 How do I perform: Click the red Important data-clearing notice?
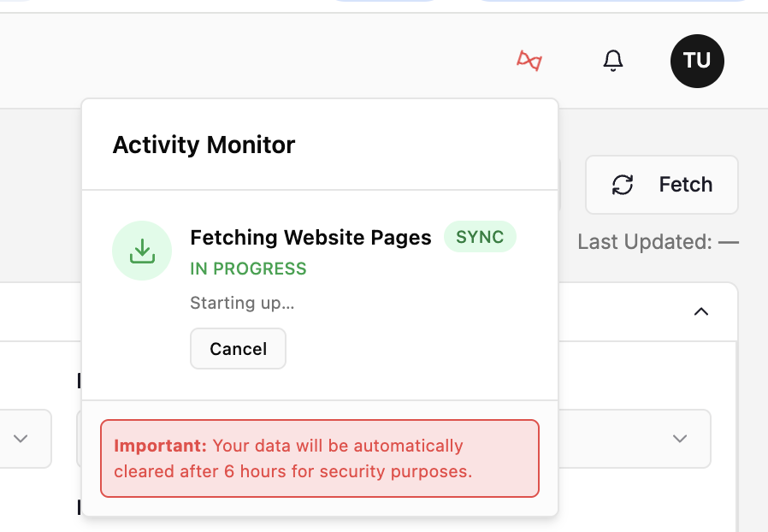320,458
